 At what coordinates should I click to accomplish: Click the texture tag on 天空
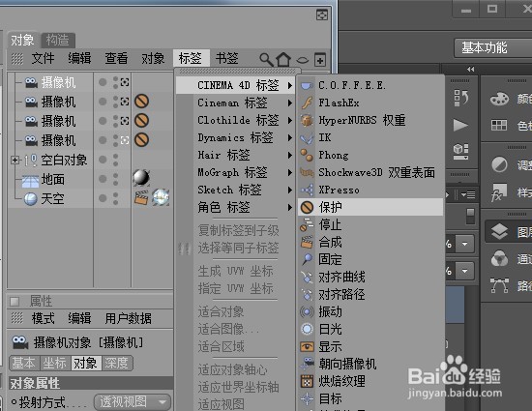[x=161, y=197]
